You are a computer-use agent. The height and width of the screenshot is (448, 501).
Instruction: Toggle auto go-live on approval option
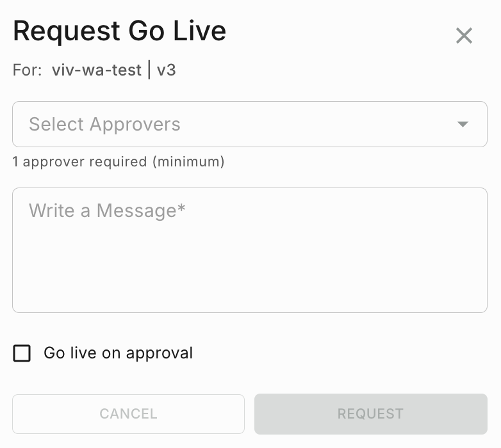point(22,353)
